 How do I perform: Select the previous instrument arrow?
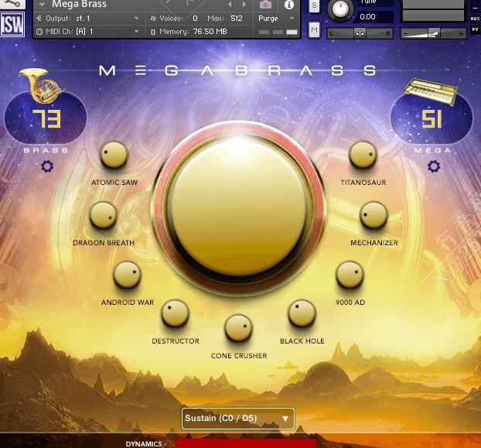(x=230, y=5)
